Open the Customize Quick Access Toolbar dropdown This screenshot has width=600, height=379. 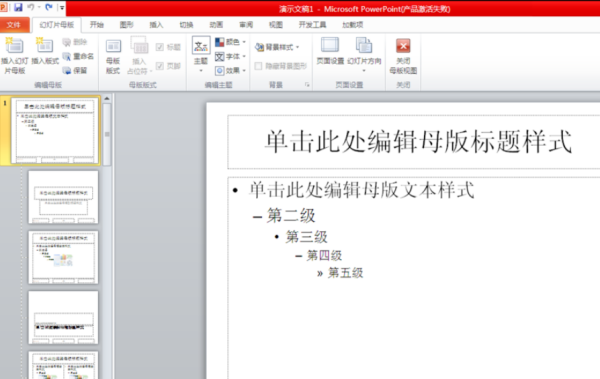point(62,7)
